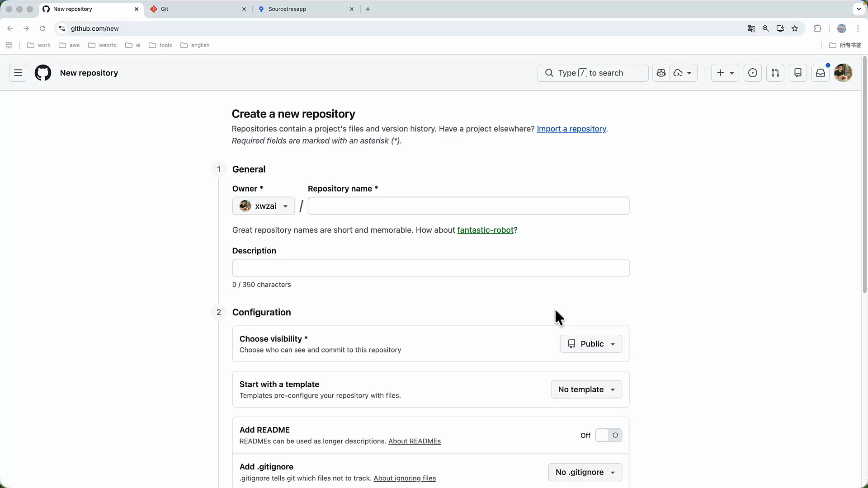
Task: Open the Pull requests icon in header
Action: click(775, 73)
